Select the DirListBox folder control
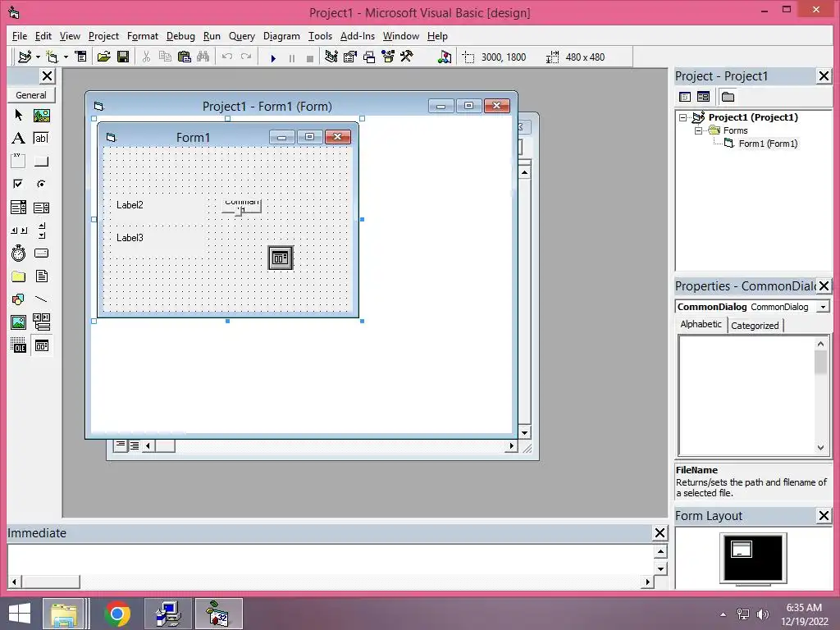This screenshot has height=630, width=840. coord(18,276)
